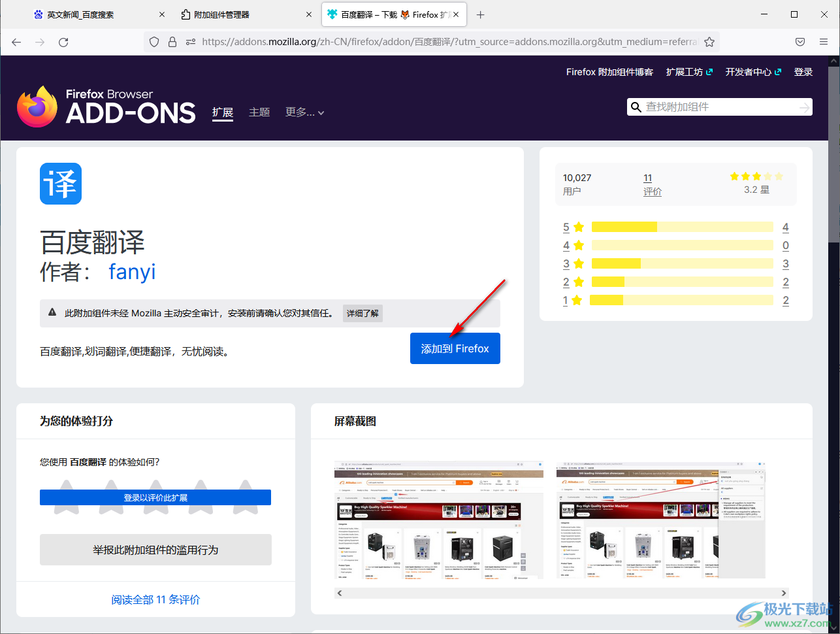This screenshot has height=634, width=840.
Task: Open the second extension screenshot thumbnail
Action: tap(661, 520)
